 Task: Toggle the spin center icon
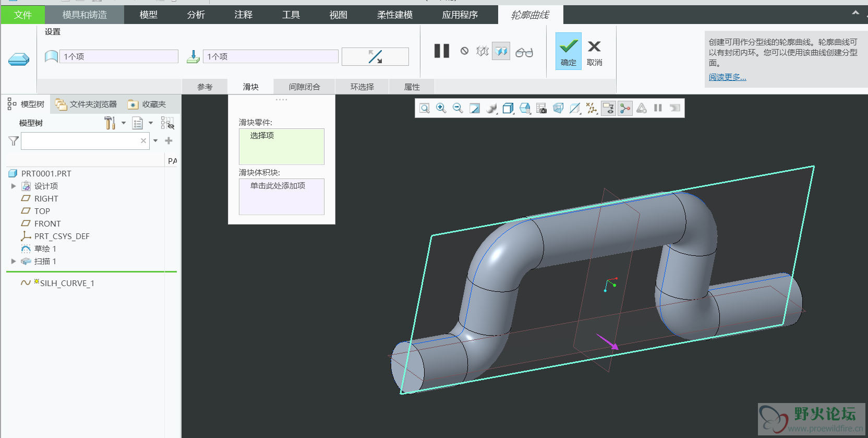coord(625,108)
